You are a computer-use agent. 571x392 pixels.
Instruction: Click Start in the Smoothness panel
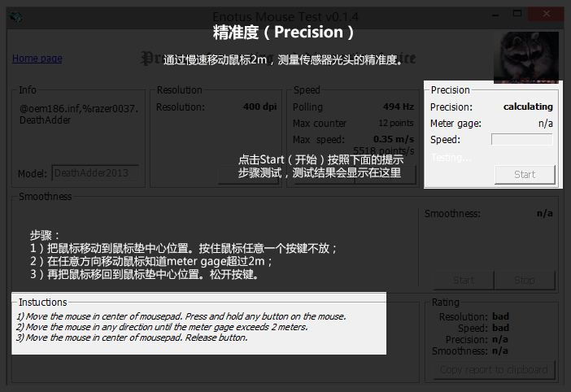coord(463,281)
